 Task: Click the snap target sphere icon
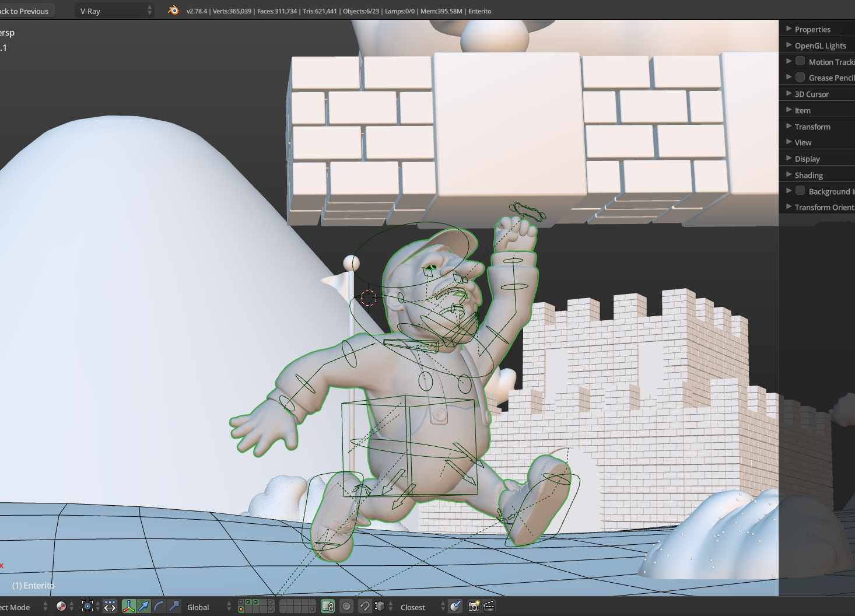(455, 607)
